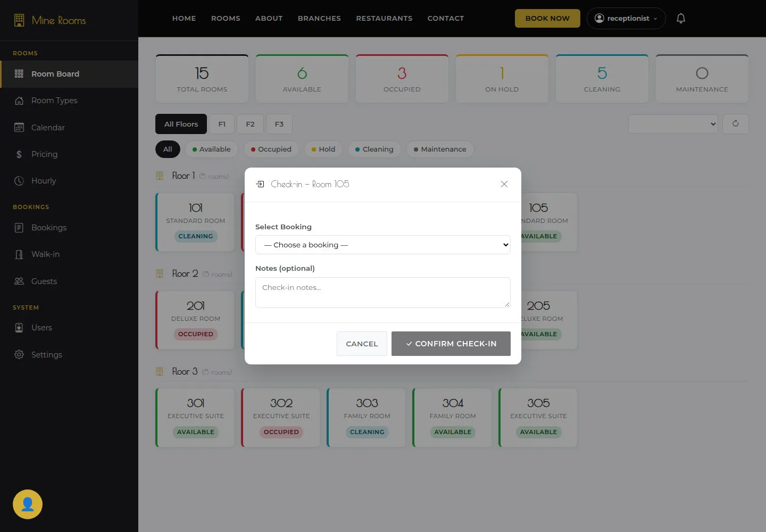Open the Calendar sidebar item
766x532 pixels.
pos(69,128)
